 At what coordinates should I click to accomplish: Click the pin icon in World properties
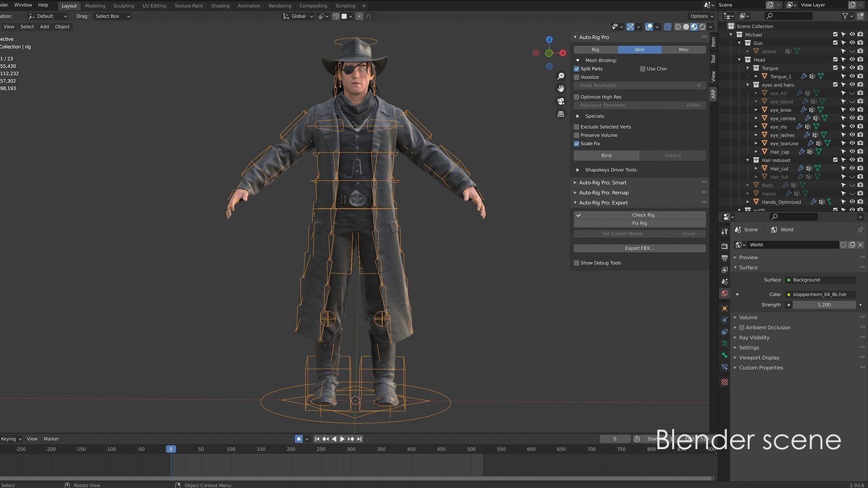(860, 230)
